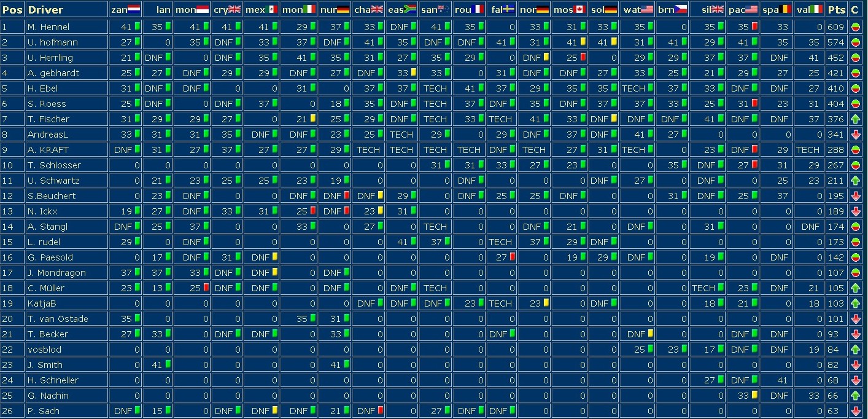Click the Belgium flag in spa column header
The image size is (868, 419).
[x=786, y=10]
